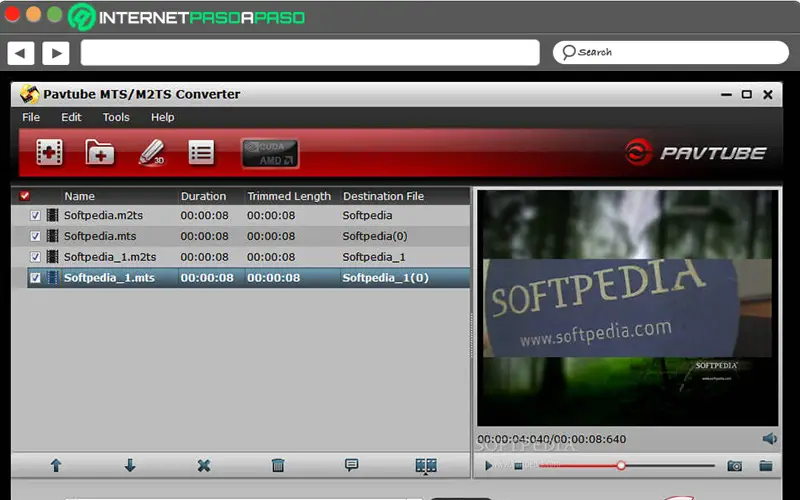The image size is (800, 500).
Task: Move selected item up with arrow
Action: coord(56,465)
